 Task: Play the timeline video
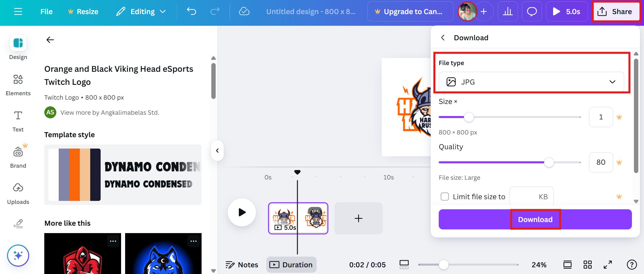point(242,212)
